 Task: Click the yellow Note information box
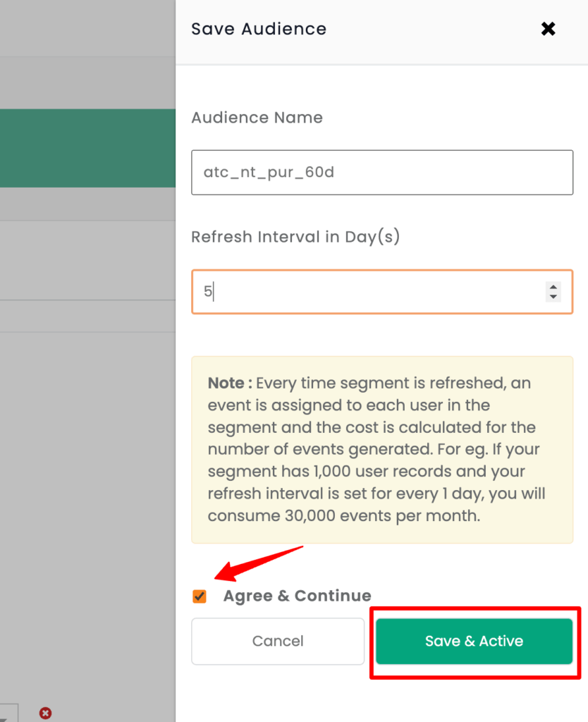point(382,450)
